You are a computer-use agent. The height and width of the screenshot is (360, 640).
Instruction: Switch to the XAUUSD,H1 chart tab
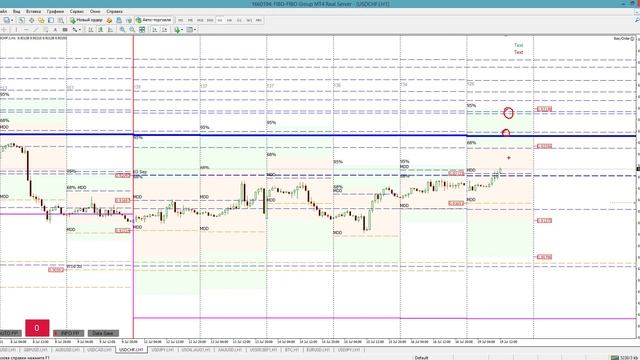(230, 350)
